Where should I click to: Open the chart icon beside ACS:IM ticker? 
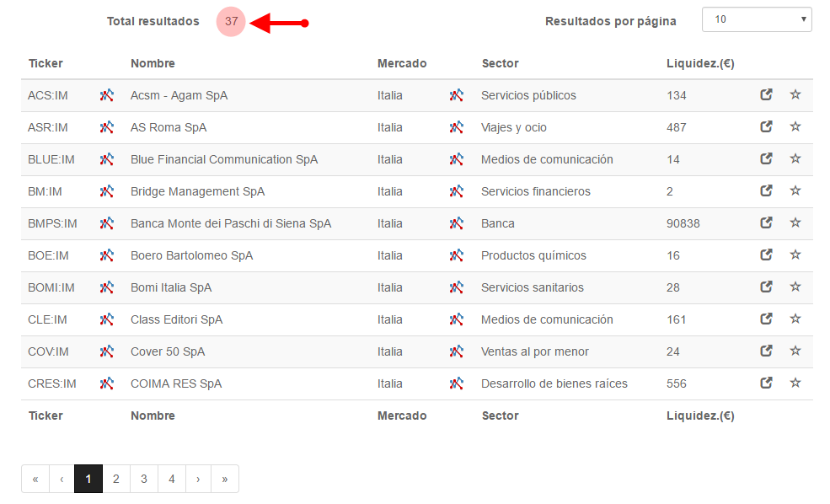pyautogui.click(x=107, y=95)
